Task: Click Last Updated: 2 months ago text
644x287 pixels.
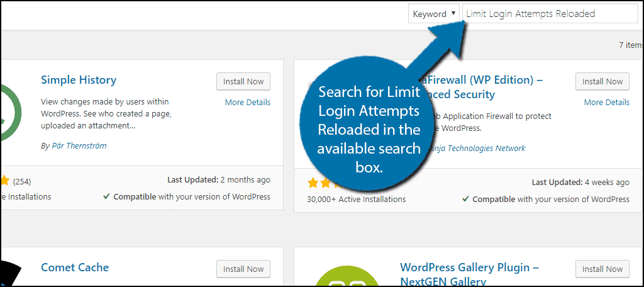Action: pos(219,179)
